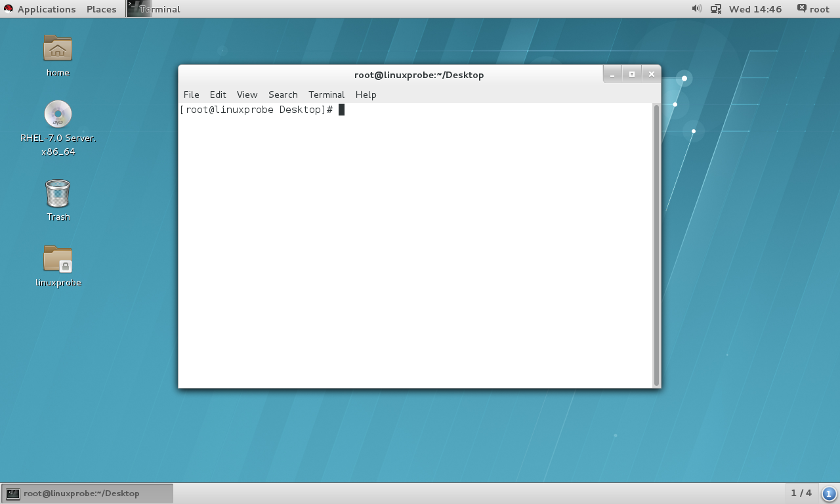The height and width of the screenshot is (504, 840).
Task: Open the volume speaker icon in system tray
Action: click(x=696, y=9)
